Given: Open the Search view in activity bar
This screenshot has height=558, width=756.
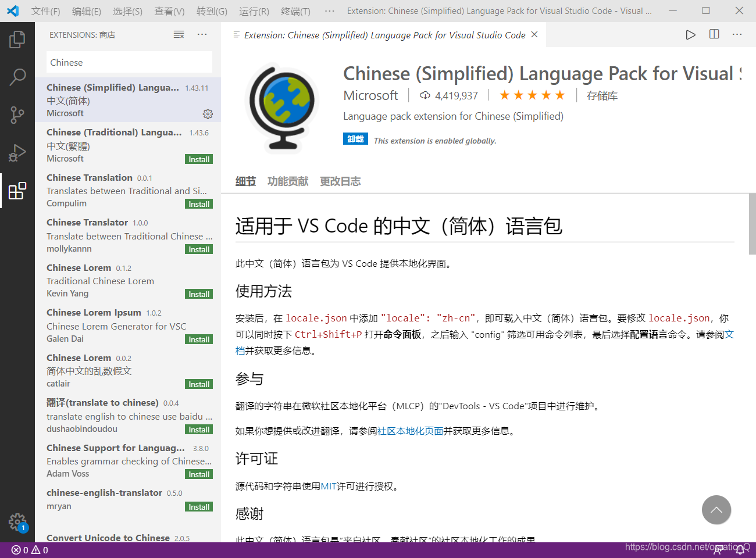Looking at the screenshot, I should click(x=17, y=77).
